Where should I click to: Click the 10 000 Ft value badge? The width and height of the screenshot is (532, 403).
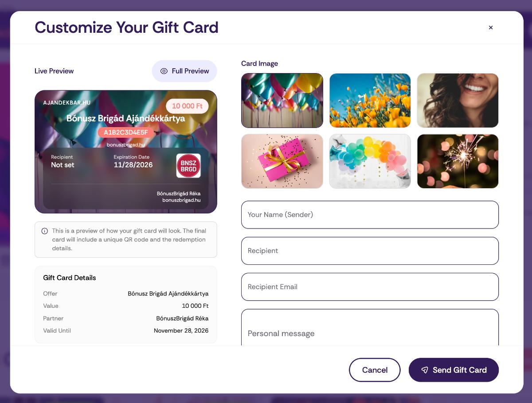pyautogui.click(x=187, y=106)
